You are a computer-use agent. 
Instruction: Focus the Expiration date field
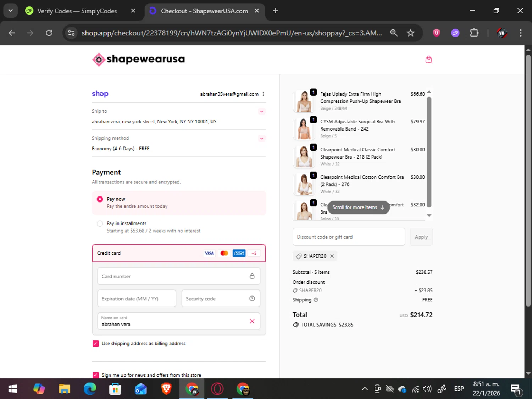click(x=137, y=298)
